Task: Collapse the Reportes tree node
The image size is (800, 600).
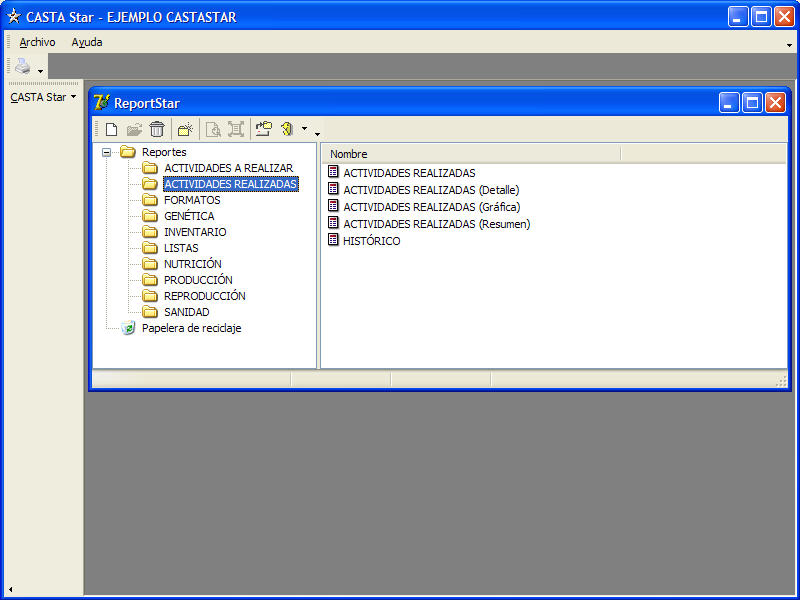Action: [106, 152]
